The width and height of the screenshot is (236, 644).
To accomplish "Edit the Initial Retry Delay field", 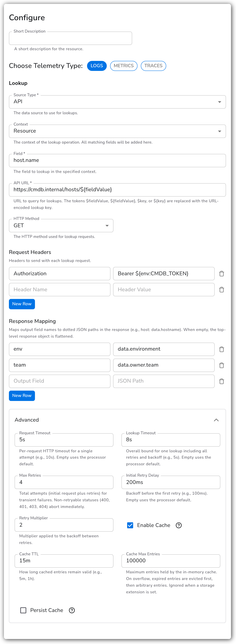I will (171, 482).
